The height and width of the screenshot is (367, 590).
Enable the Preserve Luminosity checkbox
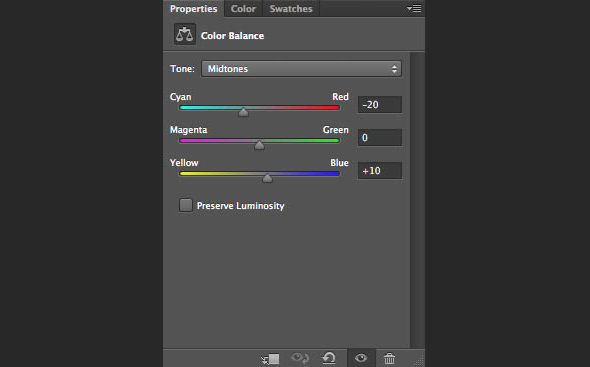(186, 205)
